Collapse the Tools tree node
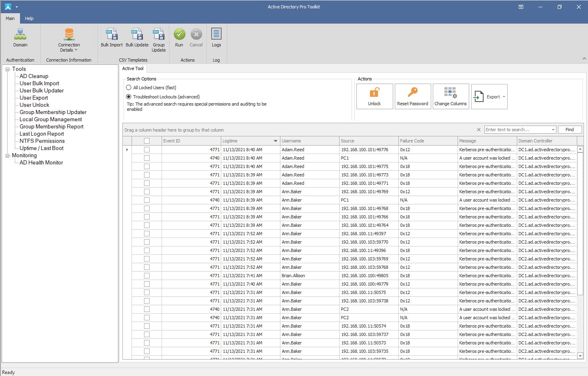The width and height of the screenshot is (588, 376). point(7,69)
